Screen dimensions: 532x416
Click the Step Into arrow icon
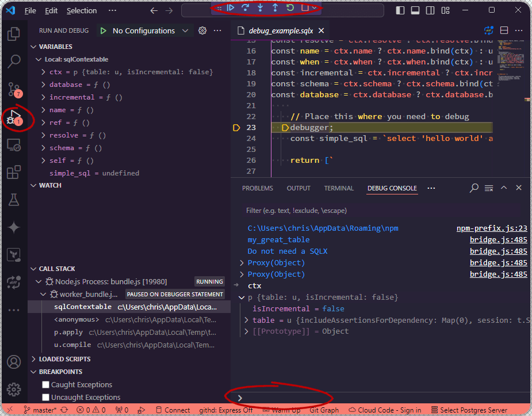260,7
